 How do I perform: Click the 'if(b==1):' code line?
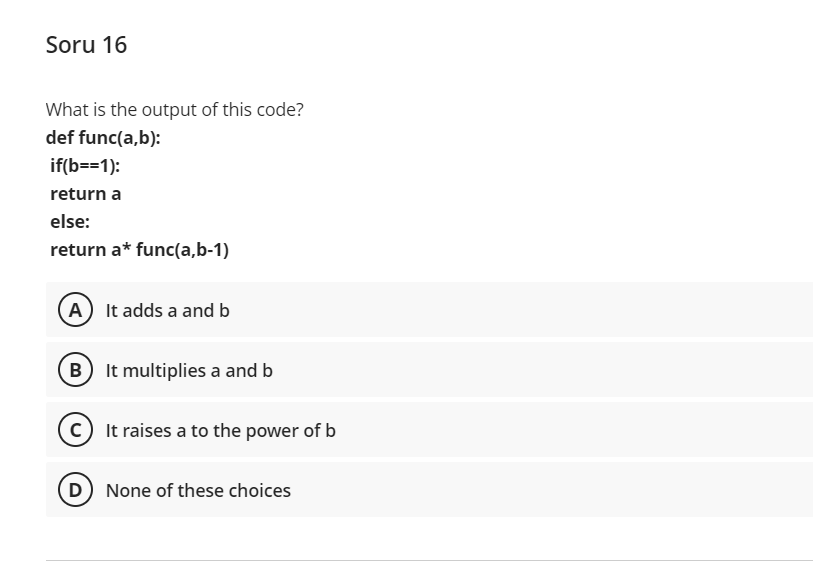[x=85, y=166]
